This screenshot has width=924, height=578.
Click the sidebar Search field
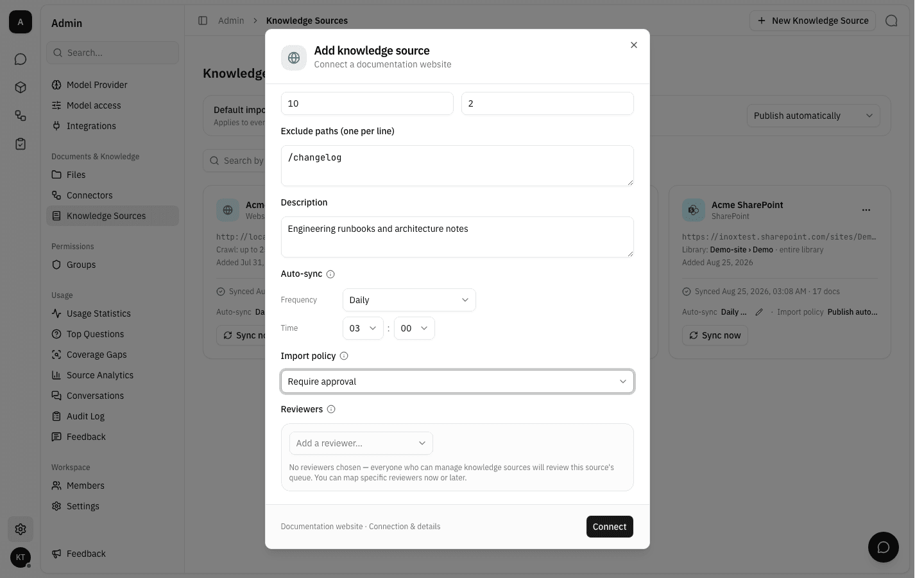113,53
